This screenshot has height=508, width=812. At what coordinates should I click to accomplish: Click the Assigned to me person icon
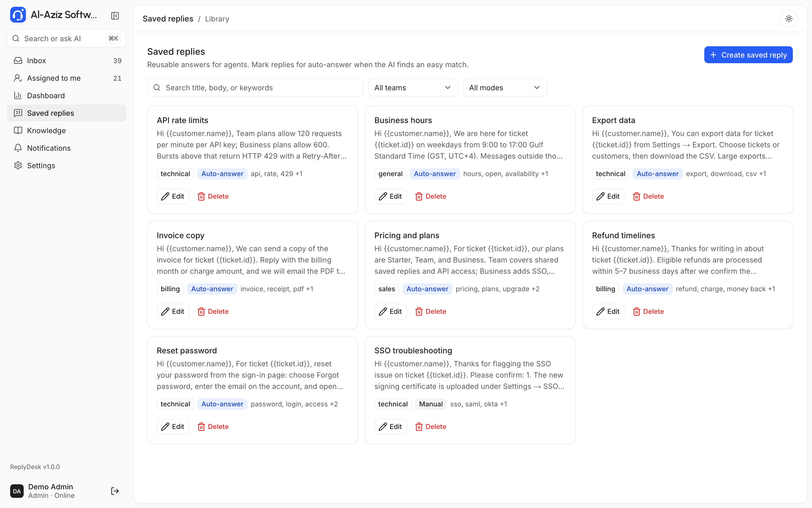point(18,78)
